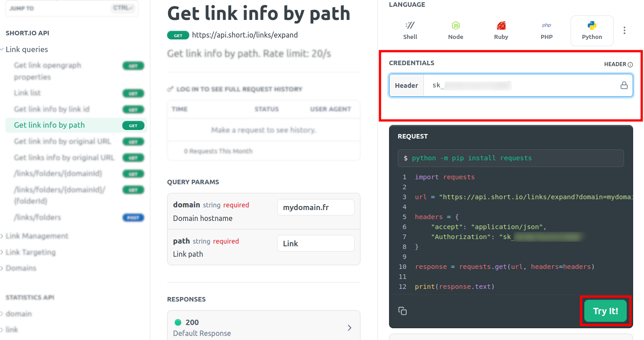Click the domain query param input

pyautogui.click(x=316, y=208)
